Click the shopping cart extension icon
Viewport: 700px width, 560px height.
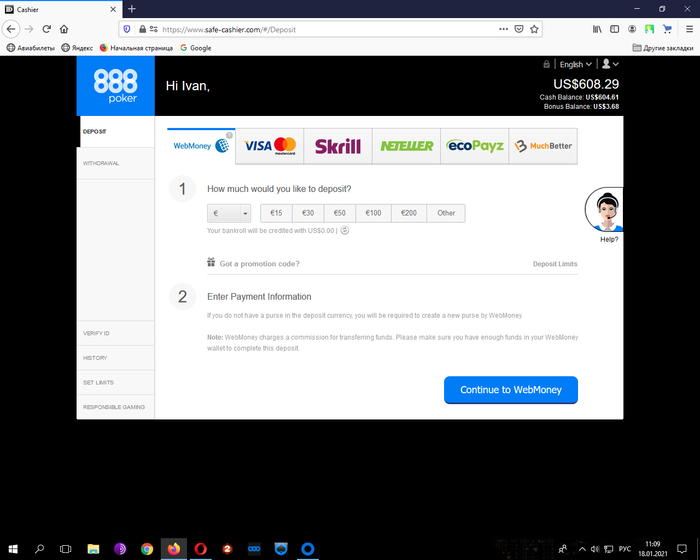pyautogui.click(x=667, y=29)
